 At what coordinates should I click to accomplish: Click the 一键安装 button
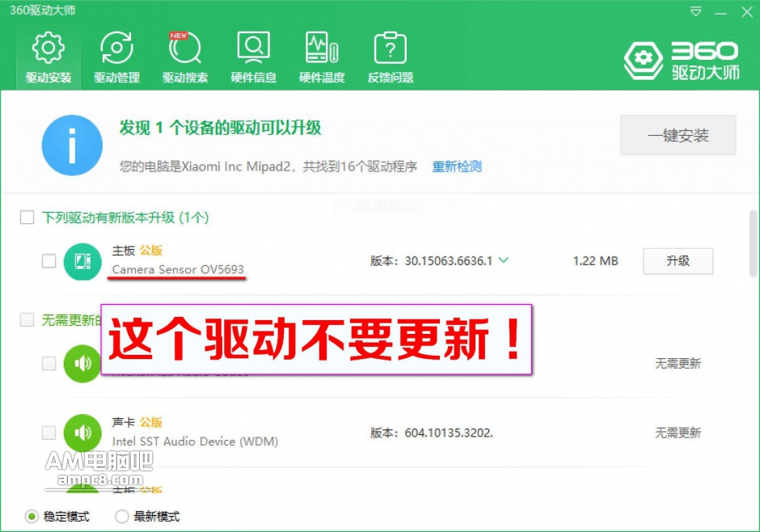(x=678, y=135)
